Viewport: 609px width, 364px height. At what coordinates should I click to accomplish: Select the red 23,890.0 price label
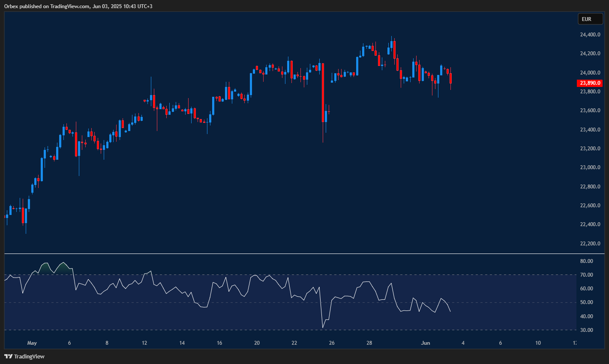pyautogui.click(x=590, y=83)
